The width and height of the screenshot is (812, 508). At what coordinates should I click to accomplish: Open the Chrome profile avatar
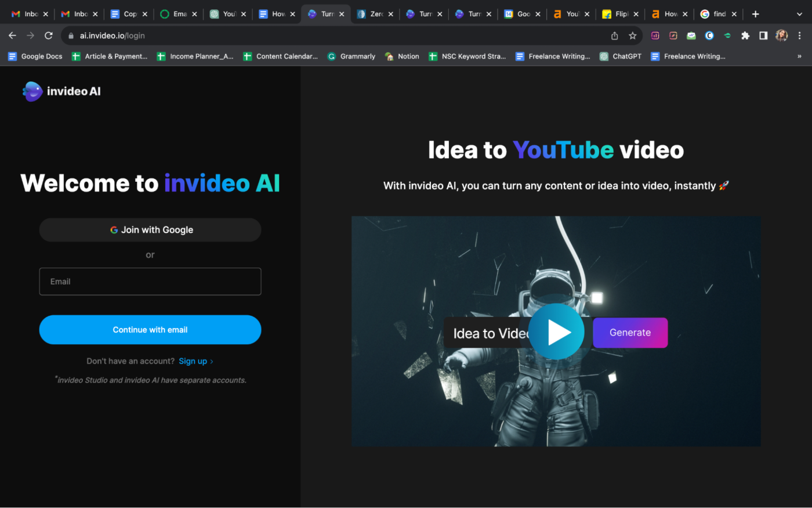point(781,35)
